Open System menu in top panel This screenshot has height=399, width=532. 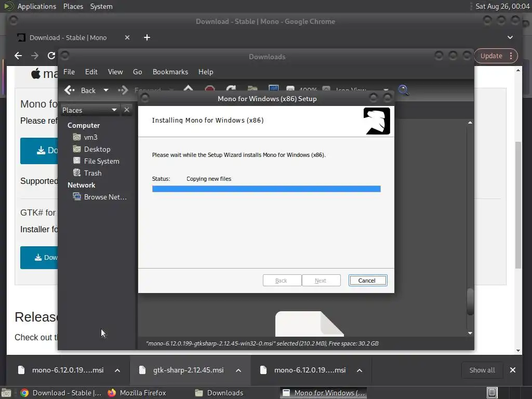point(101,6)
